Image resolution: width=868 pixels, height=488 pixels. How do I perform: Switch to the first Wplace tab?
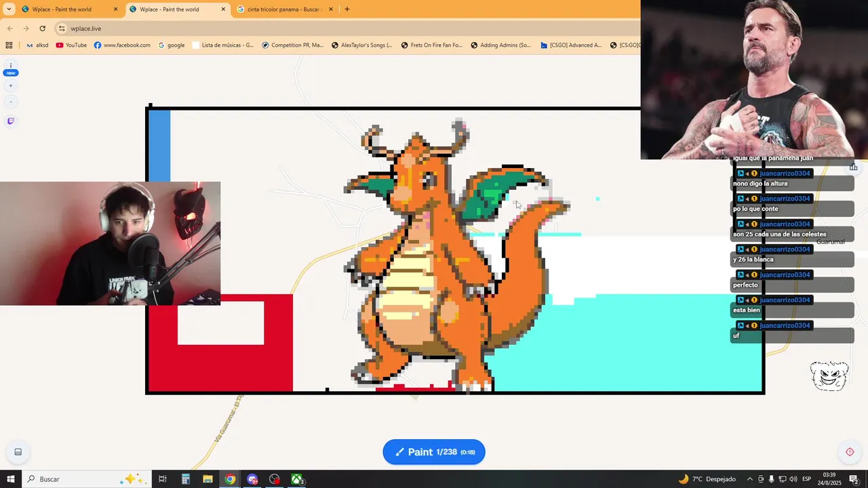(69, 9)
